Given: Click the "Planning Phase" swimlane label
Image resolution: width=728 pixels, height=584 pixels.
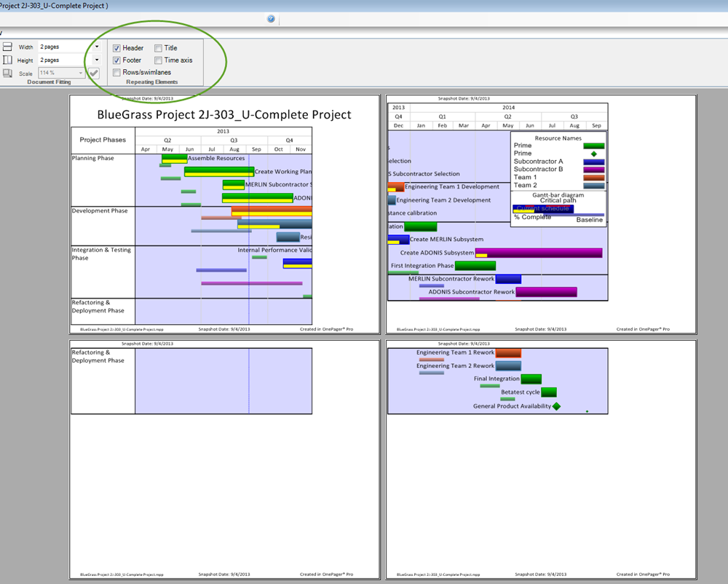Looking at the screenshot, I should click(x=93, y=158).
